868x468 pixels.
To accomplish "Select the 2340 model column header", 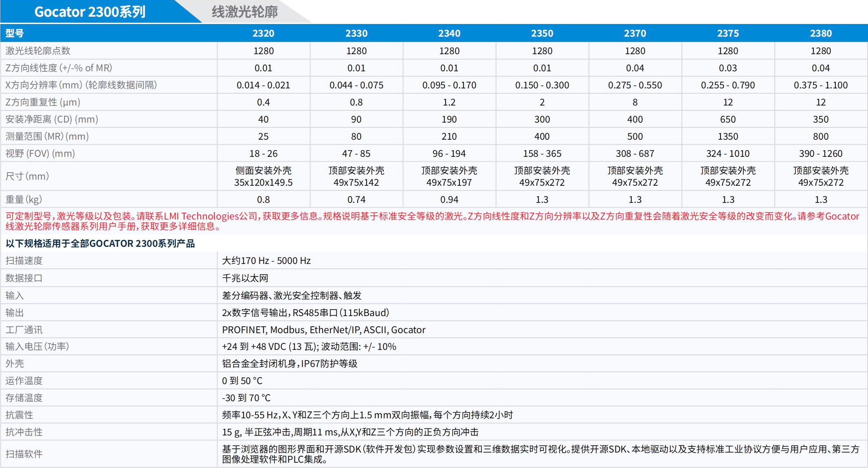I will (449, 33).
